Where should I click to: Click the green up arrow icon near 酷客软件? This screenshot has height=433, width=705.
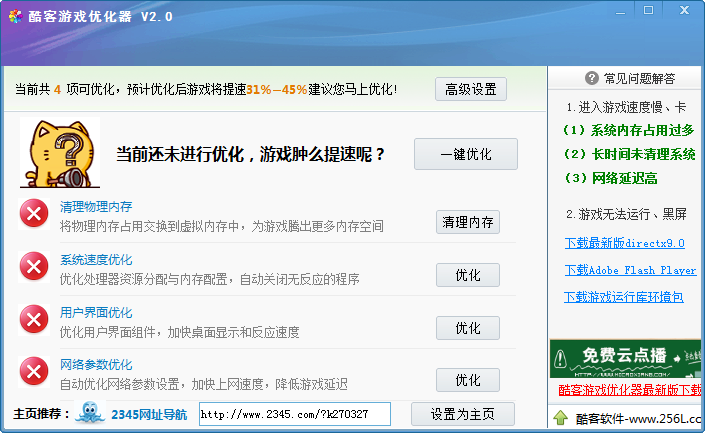pos(560,418)
